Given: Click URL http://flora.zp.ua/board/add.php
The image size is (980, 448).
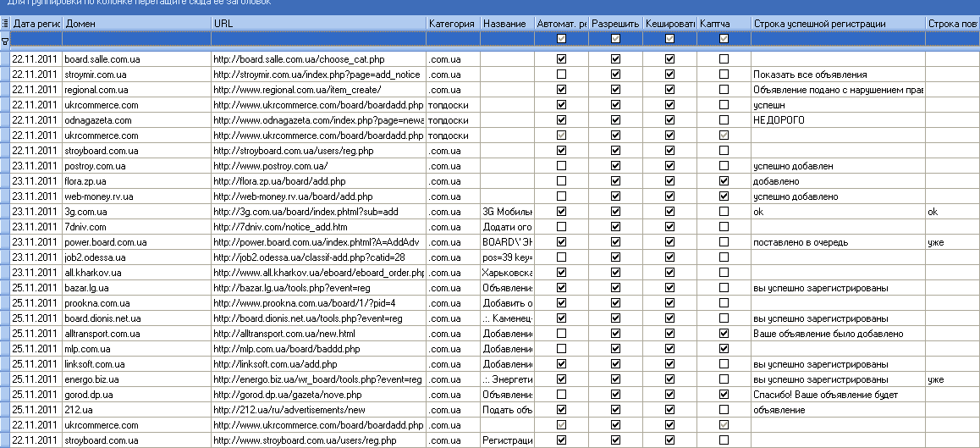Looking at the screenshot, I should (x=319, y=181).
